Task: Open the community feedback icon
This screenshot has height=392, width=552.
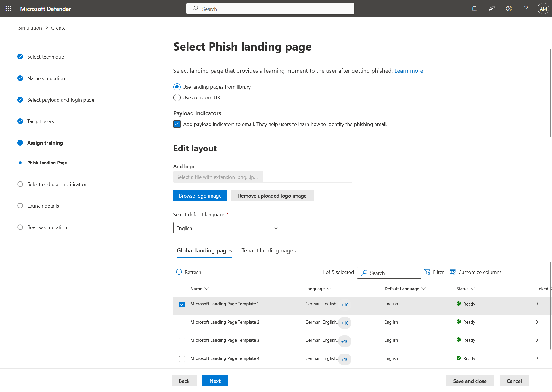Action: click(492, 9)
